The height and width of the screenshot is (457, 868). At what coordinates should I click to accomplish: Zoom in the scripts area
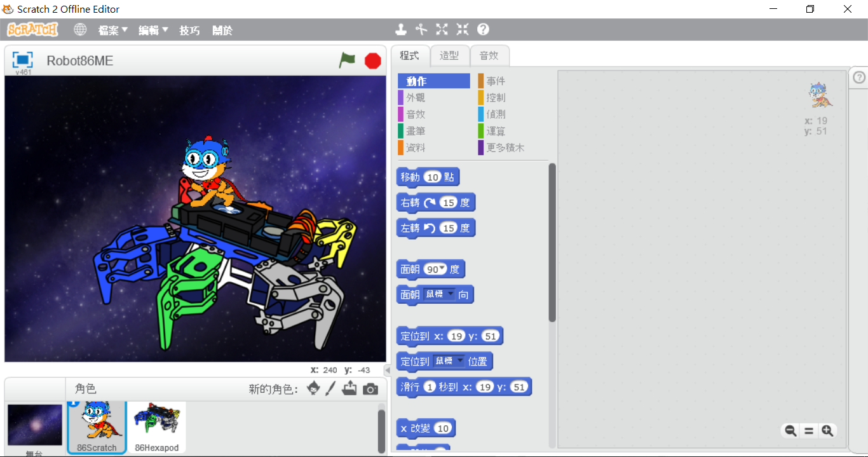tap(827, 430)
